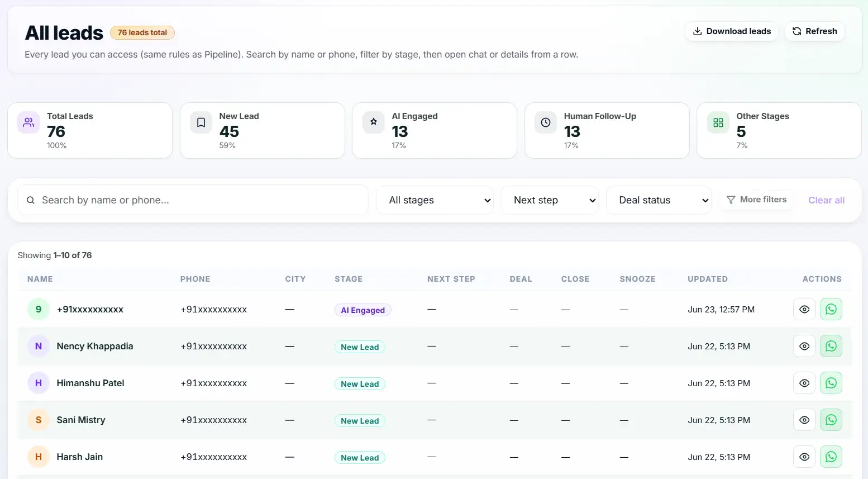Select the Human Follow-Up 13 card
The height and width of the screenshot is (479, 868).
(607, 130)
